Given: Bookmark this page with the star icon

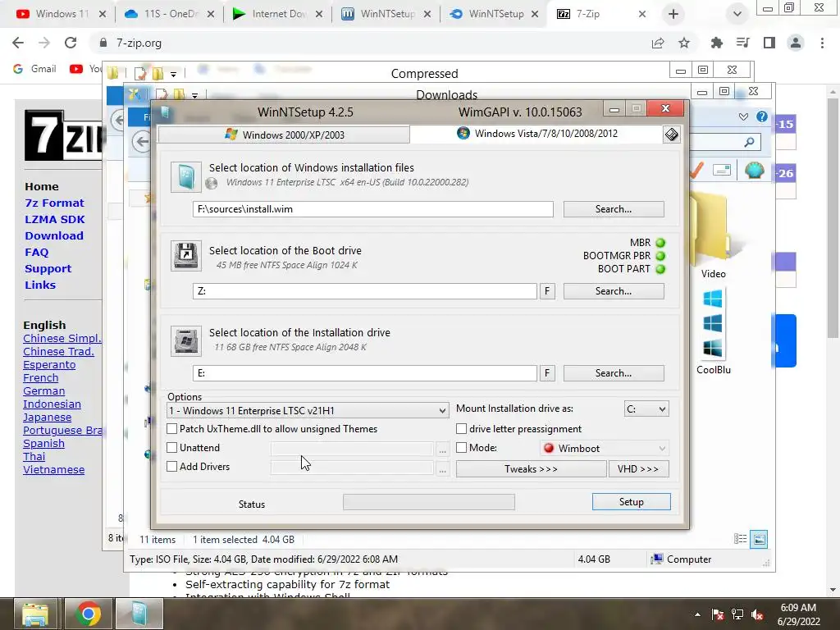Looking at the screenshot, I should coord(684,43).
